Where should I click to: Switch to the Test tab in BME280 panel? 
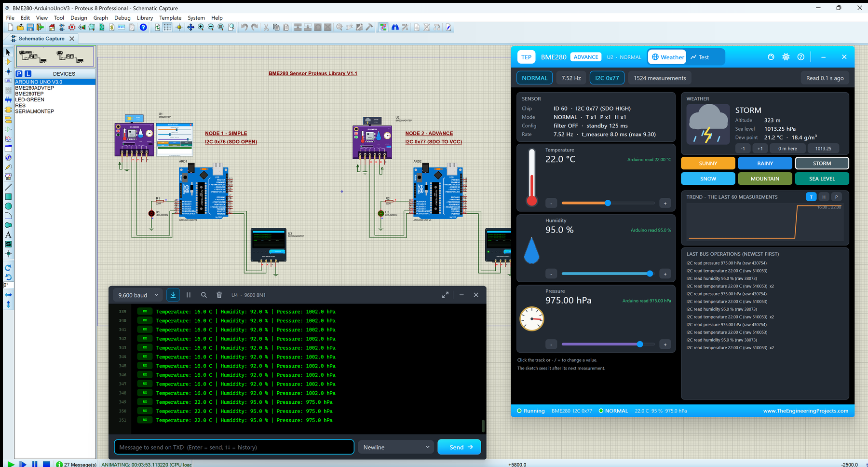coord(700,57)
